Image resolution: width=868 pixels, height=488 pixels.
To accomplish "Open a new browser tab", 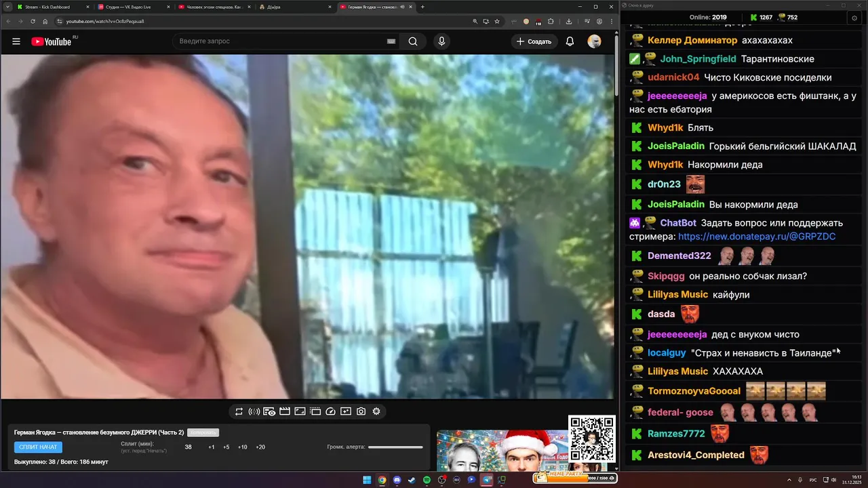I will 422,7.
